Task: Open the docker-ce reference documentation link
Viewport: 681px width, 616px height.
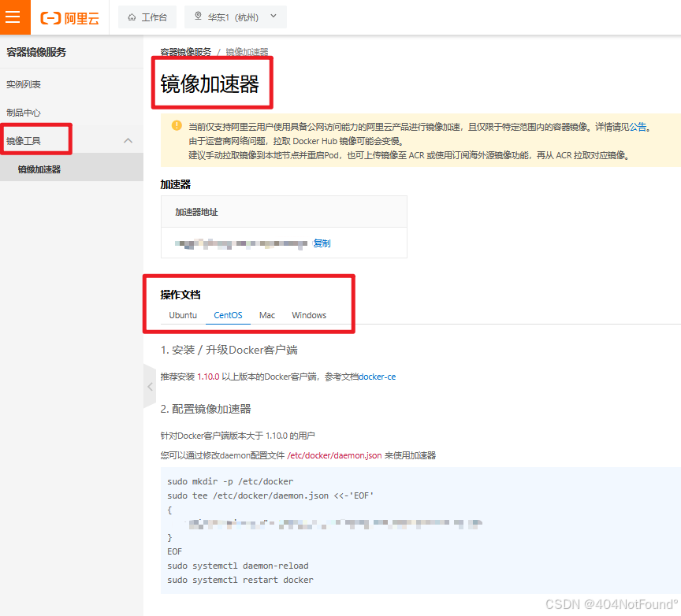Action: click(378, 376)
